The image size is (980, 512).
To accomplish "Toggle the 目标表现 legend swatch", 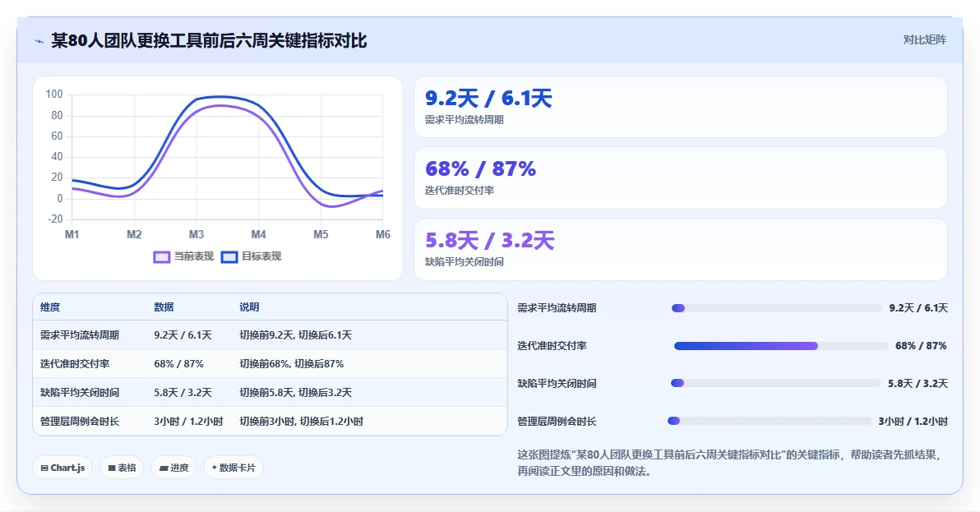I will tap(229, 256).
